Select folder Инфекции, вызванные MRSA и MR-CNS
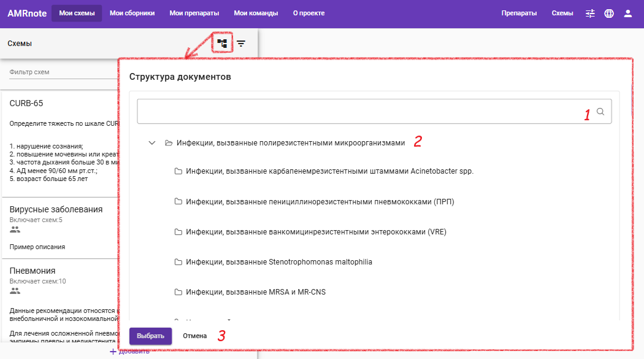The image size is (644, 359). coord(250,292)
